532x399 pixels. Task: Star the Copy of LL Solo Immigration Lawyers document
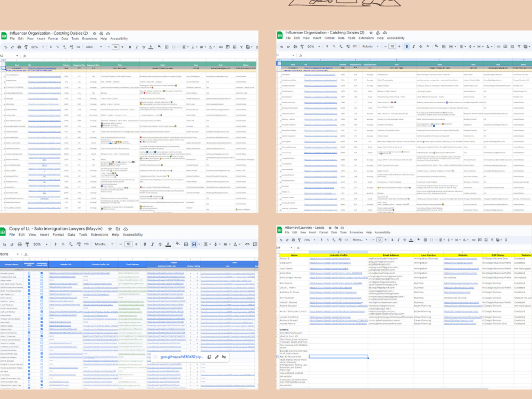coord(110,229)
